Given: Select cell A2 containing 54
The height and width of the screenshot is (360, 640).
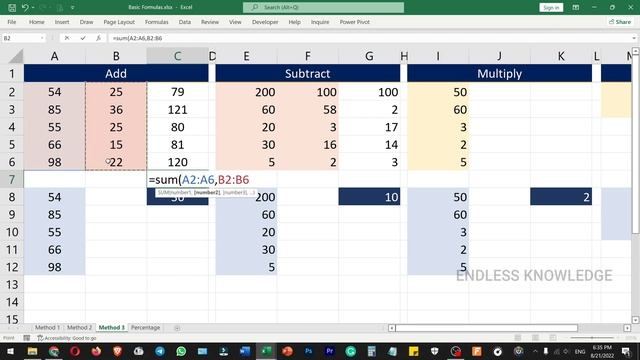Looking at the screenshot, I should point(55,92).
